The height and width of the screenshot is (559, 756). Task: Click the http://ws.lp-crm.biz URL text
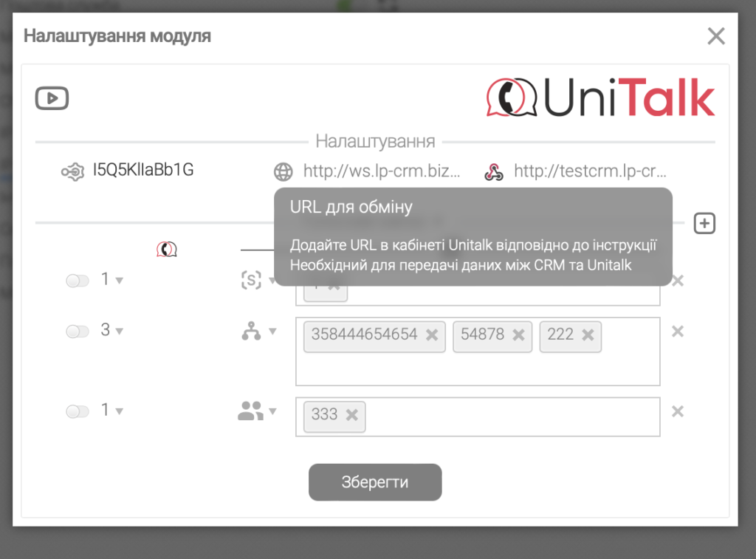point(382,171)
